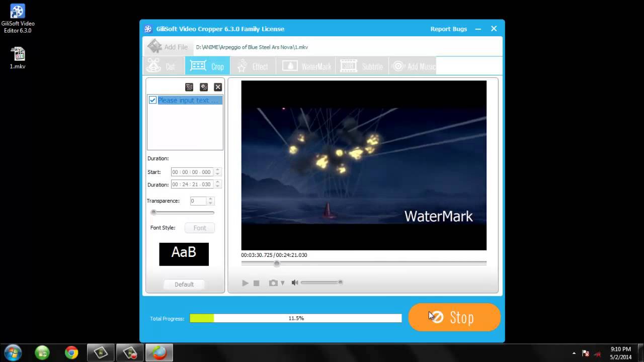
Task: Select the 1.mkv desktop file icon
Action: pos(18,58)
